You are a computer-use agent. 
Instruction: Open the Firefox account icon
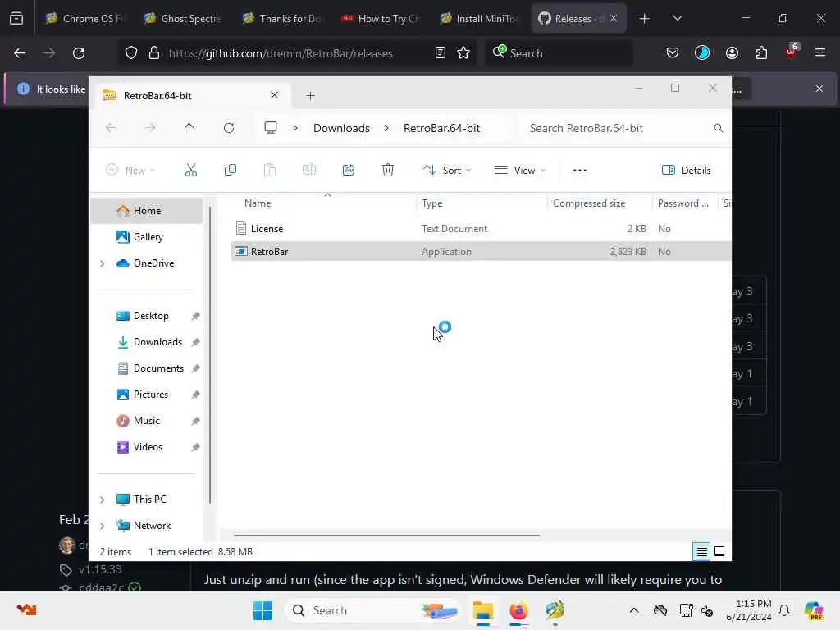(732, 52)
